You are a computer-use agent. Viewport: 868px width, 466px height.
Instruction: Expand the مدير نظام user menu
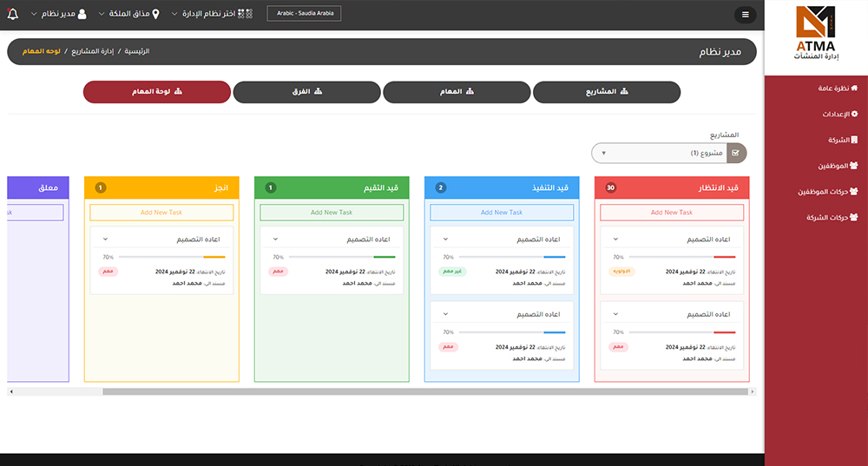[x=58, y=14]
